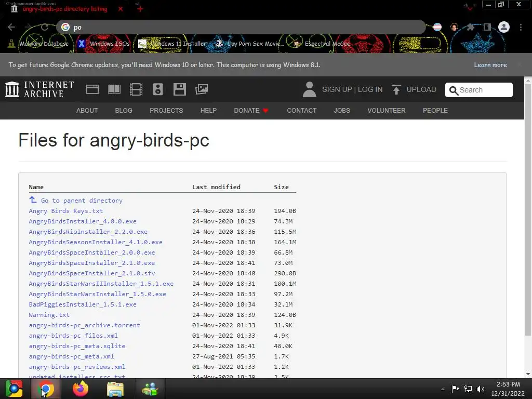The width and height of the screenshot is (532, 399).
Task: Click the user avatar icon
Action: (310, 89)
